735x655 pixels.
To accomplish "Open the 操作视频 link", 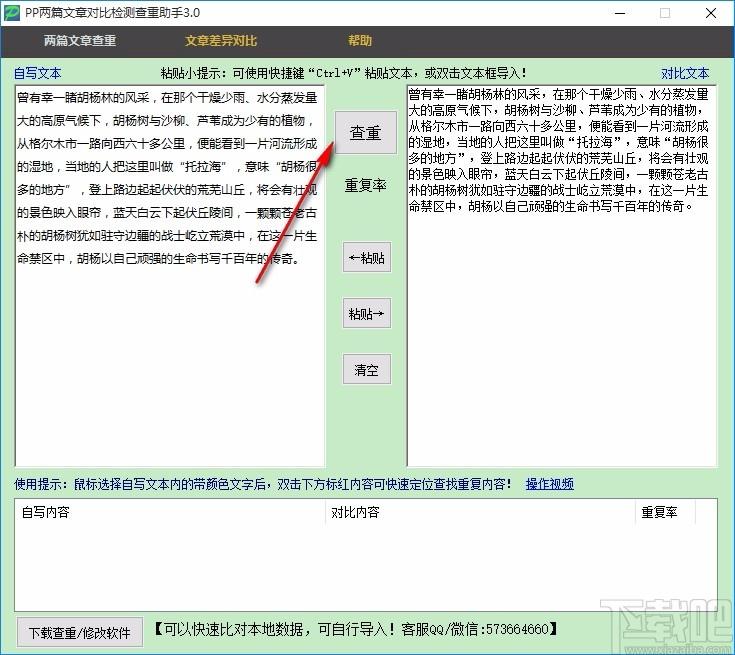I will pos(550,484).
